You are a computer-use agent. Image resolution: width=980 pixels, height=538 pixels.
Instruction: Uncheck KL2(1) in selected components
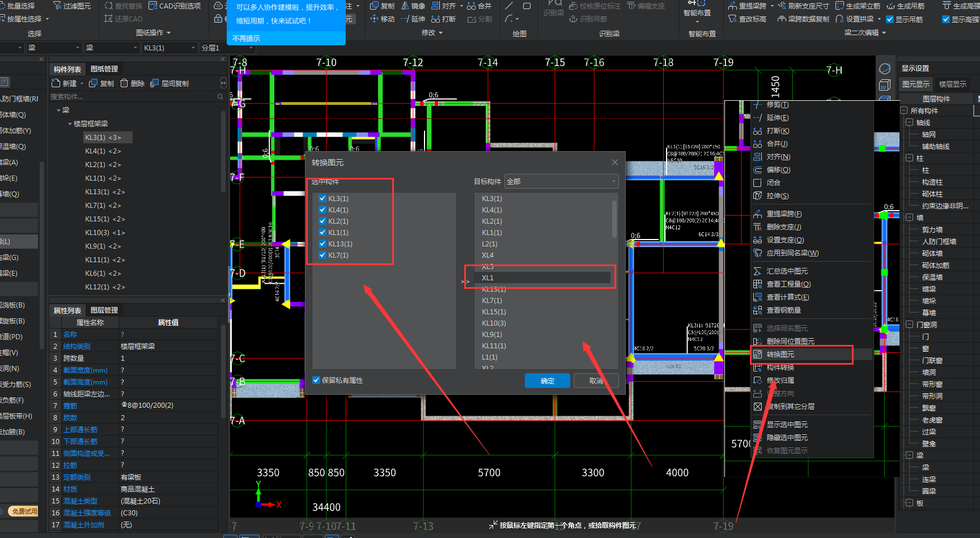click(322, 221)
